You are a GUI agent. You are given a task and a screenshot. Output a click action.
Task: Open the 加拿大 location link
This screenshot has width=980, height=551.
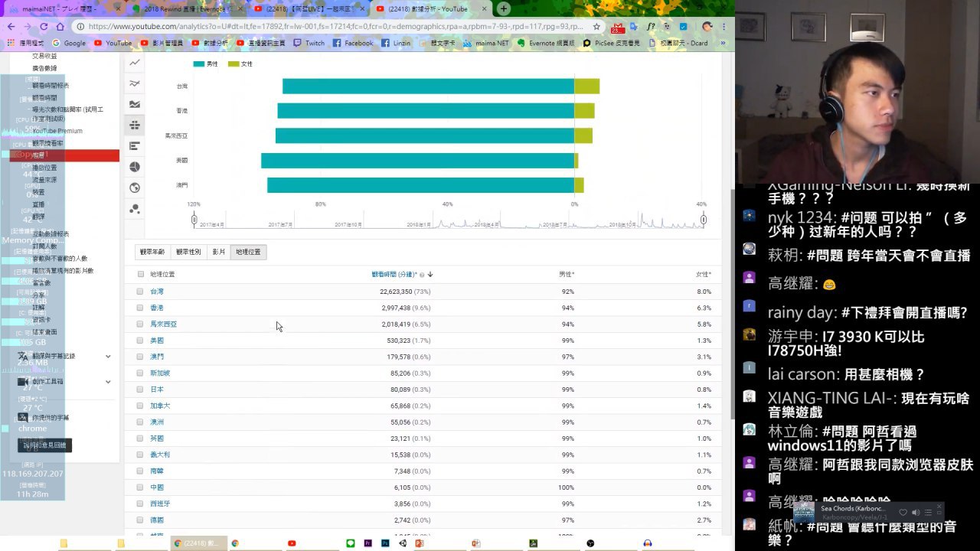click(160, 406)
